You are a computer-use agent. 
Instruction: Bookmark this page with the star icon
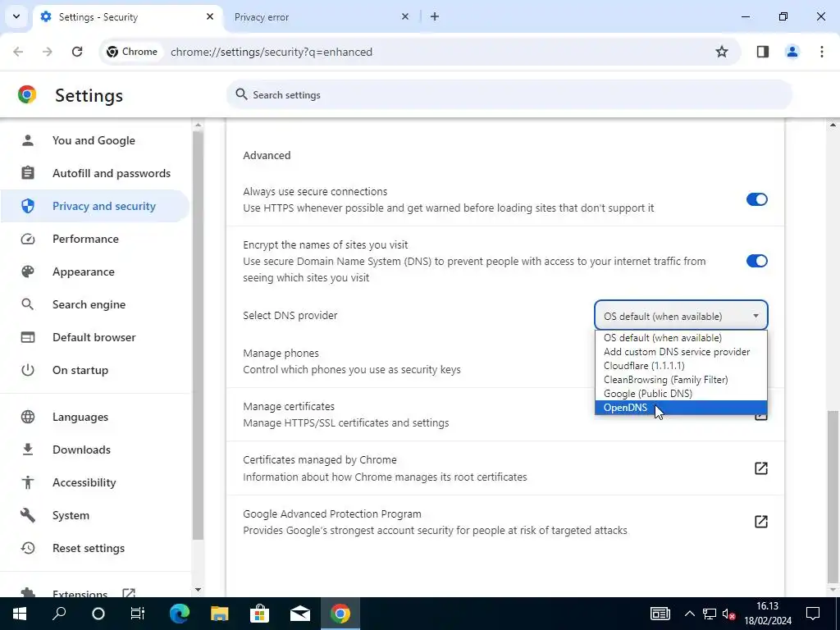coord(722,52)
